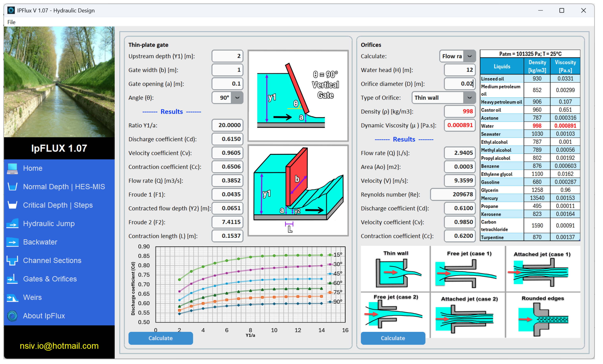
Task: Open the Angle 90° dropdown
Action: point(237,98)
